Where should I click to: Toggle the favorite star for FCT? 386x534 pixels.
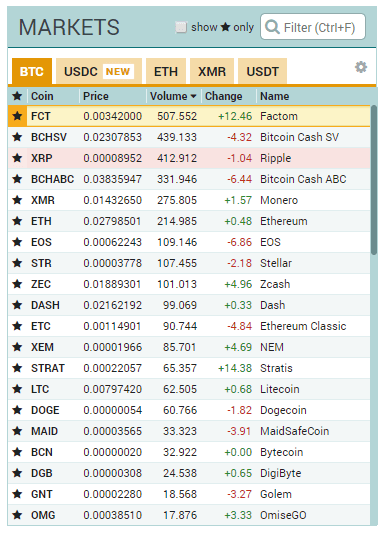coord(17,116)
